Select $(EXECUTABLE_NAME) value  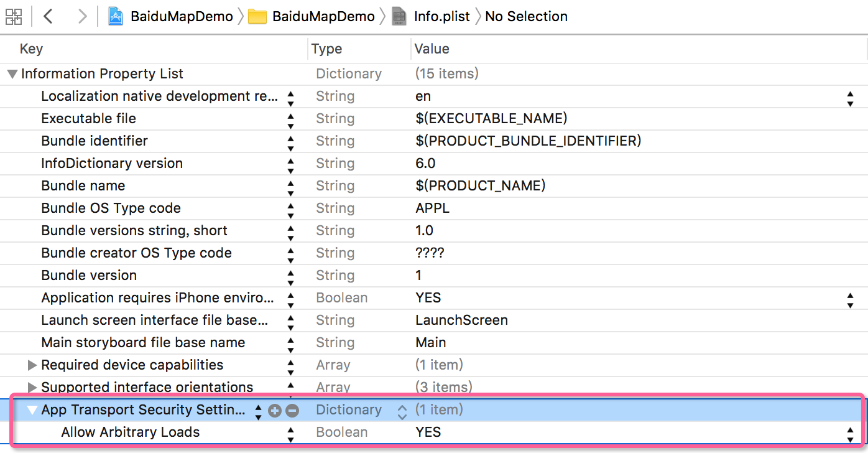pyautogui.click(x=491, y=119)
